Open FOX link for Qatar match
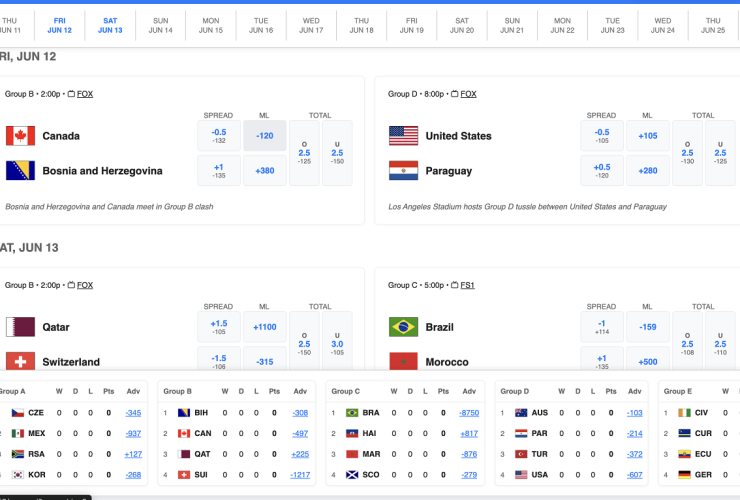This screenshot has width=740, height=500. tap(85, 285)
